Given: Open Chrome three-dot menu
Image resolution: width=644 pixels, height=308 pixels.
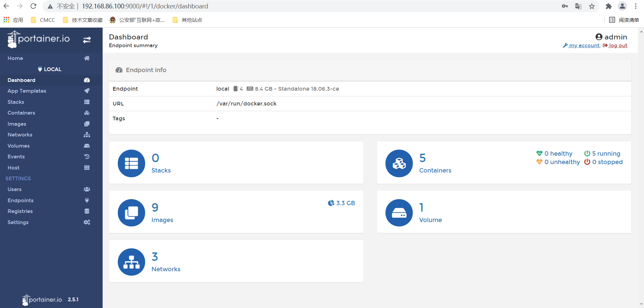Looking at the screenshot, I should click(x=636, y=6).
